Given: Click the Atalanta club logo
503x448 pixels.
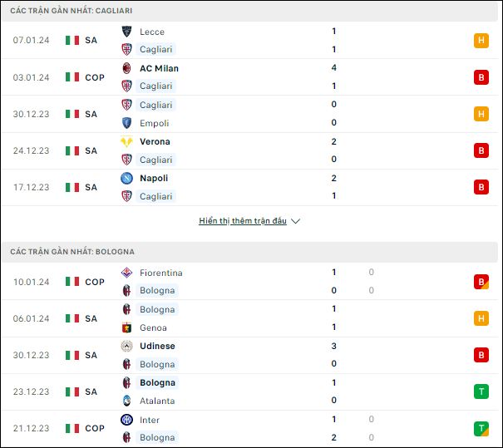Looking at the screenshot, I should (126, 401).
